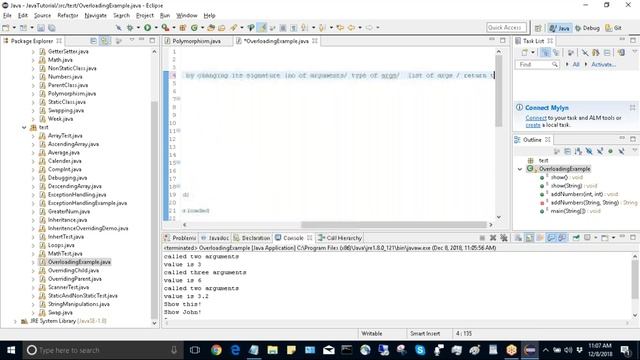This screenshot has height=360, width=640.
Task: Click the green Run button in toolbar
Action: pyautogui.click(x=147, y=27)
